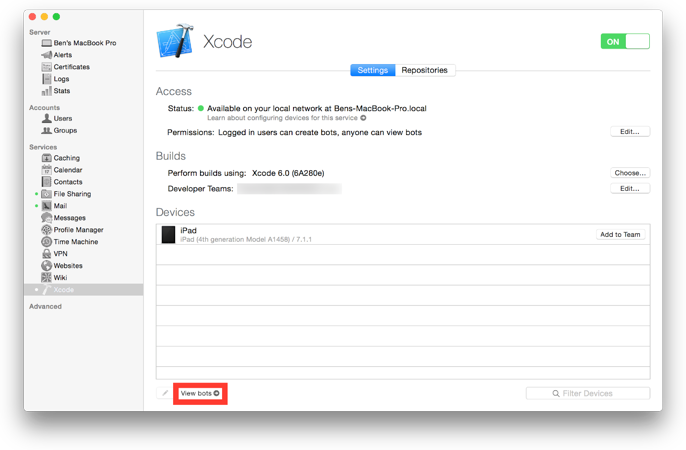This screenshot has height=450, width=686.
Task: Turn off the Xcode service ON switch
Action: click(625, 42)
